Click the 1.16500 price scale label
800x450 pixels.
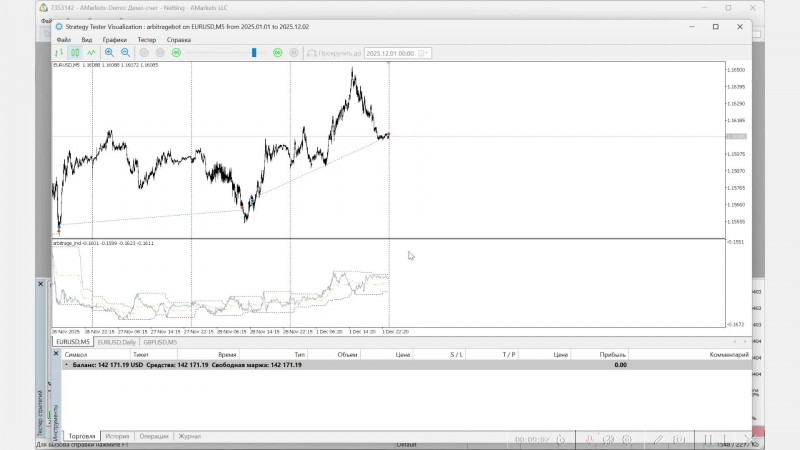736,70
